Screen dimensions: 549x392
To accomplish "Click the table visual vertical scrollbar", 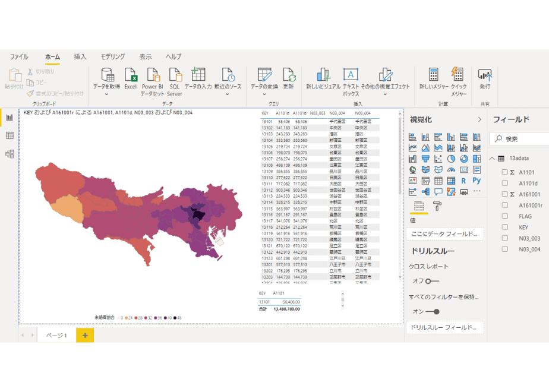I will point(400,156).
